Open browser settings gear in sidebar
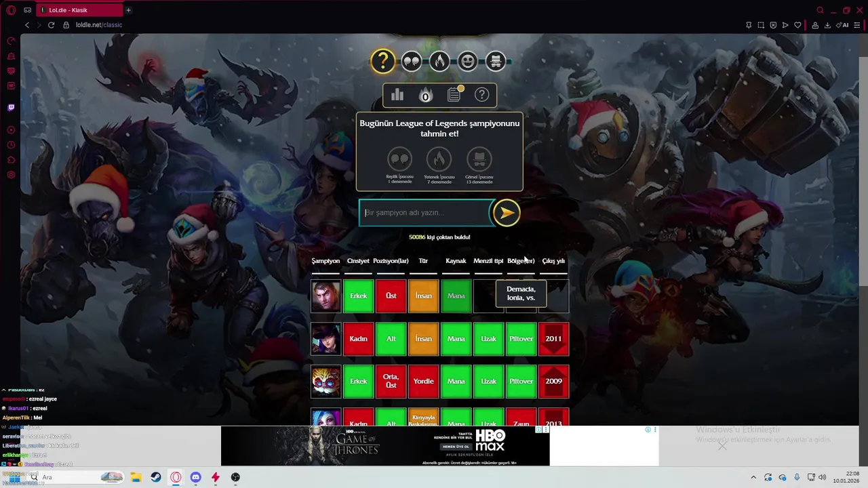 tap(11, 175)
